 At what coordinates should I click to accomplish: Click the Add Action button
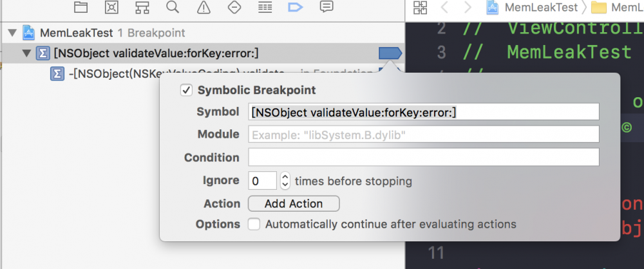(294, 203)
